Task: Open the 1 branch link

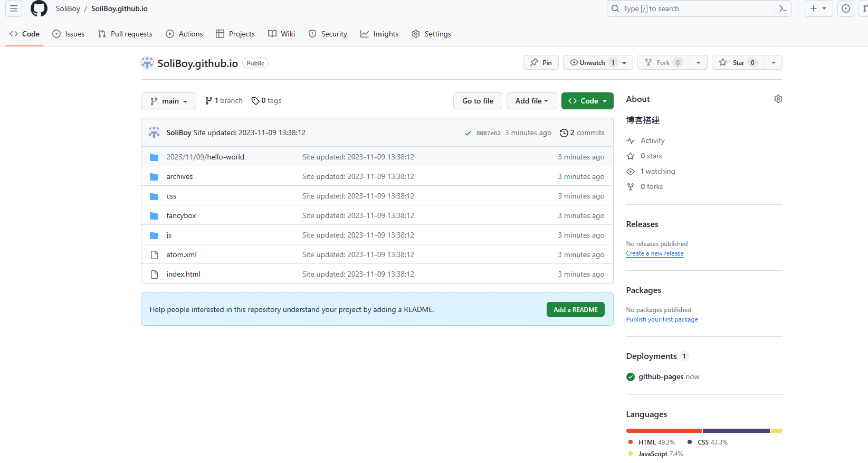Action: (224, 101)
